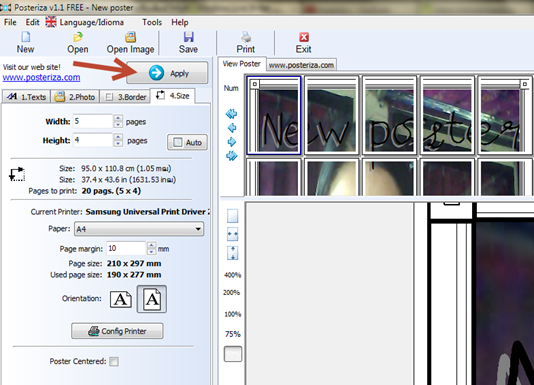Jump to first page double-left arrow

click(232, 114)
